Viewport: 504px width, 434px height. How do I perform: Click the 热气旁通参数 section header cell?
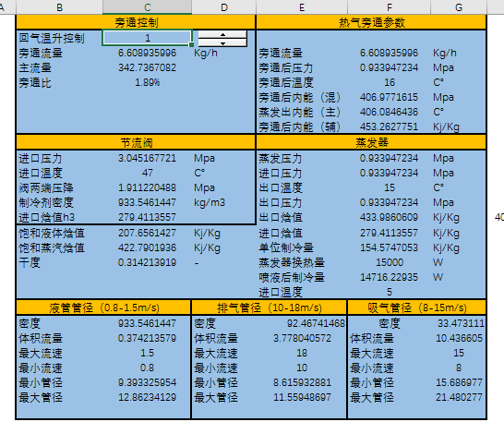(x=371, y=22)
